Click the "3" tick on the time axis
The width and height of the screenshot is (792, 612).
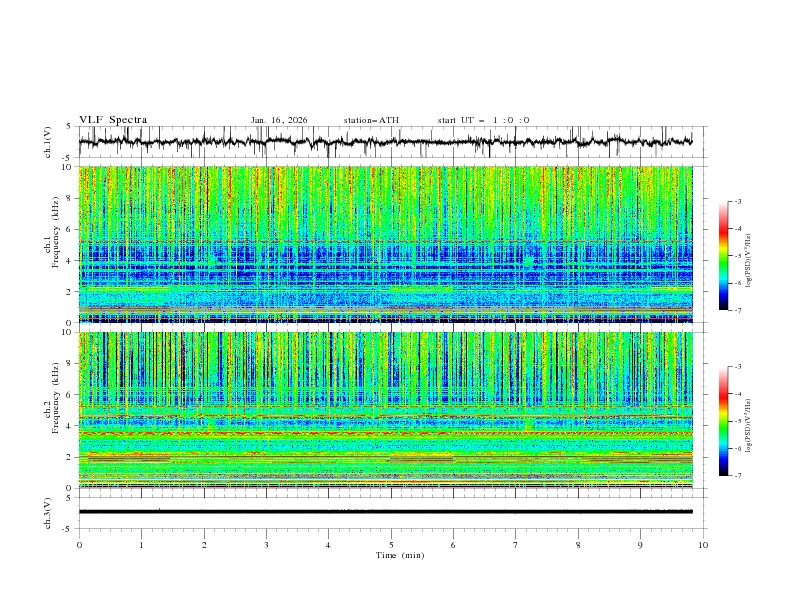(x=266, y=545)
